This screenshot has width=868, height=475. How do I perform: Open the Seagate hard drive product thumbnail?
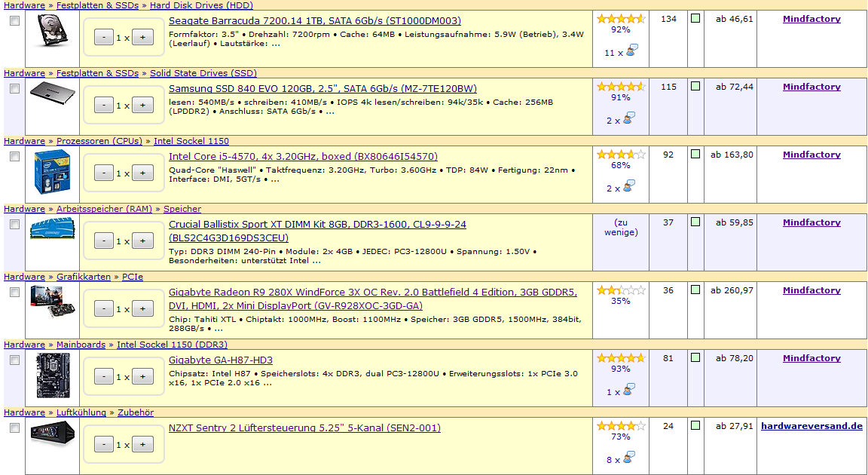(53, 30)
